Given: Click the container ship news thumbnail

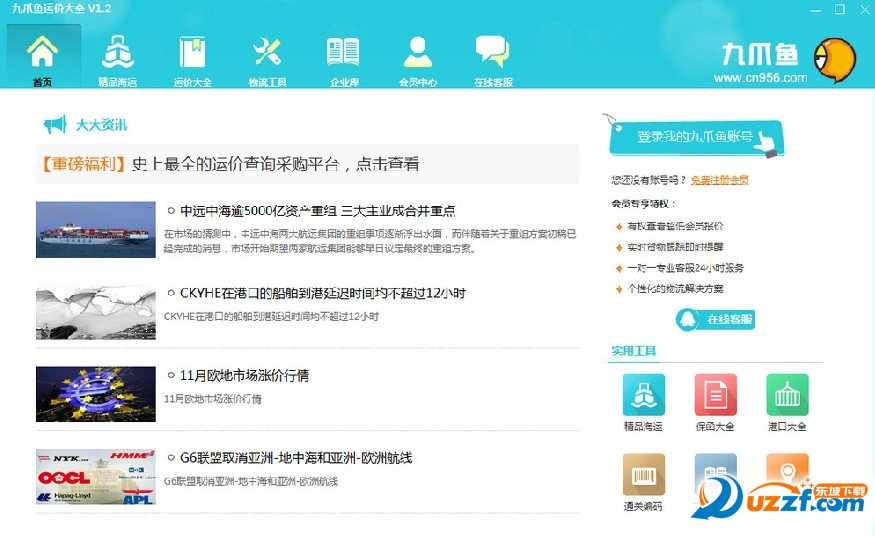Looking at the screenshot, I should 96,230.
